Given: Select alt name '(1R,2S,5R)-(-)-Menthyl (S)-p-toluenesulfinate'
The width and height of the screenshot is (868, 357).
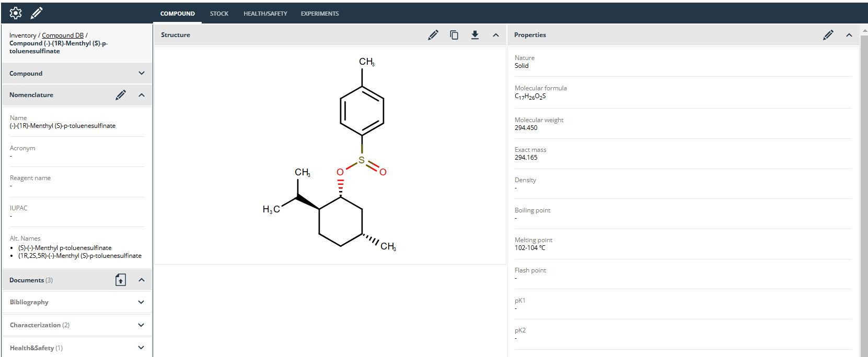Looking at the screenshot, I should click(x=80, y=256).
